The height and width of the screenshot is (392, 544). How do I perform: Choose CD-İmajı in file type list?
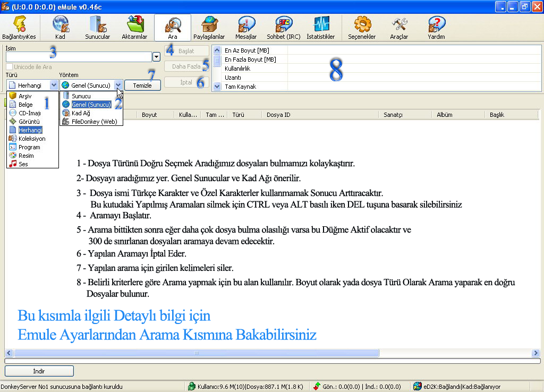(32, 113)
